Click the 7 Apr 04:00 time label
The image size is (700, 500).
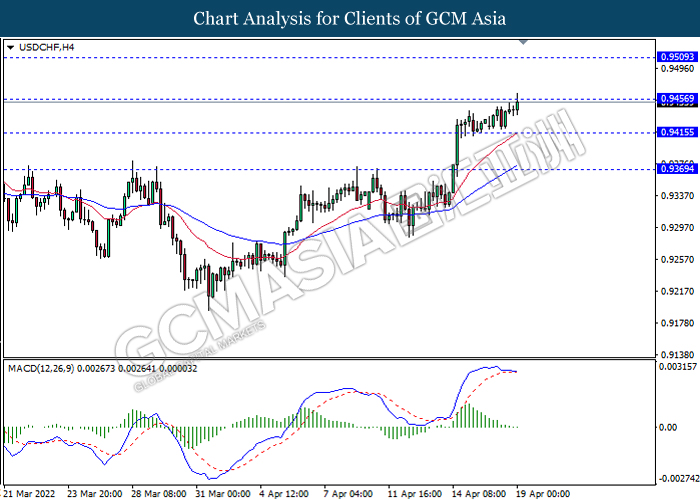coord(348,494)
